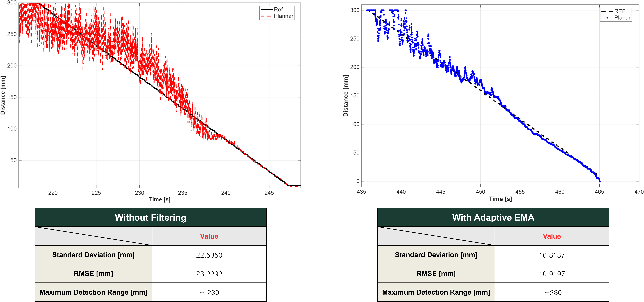
Task: Click the "Without Filtering" table title
Action: coord(151,217)
